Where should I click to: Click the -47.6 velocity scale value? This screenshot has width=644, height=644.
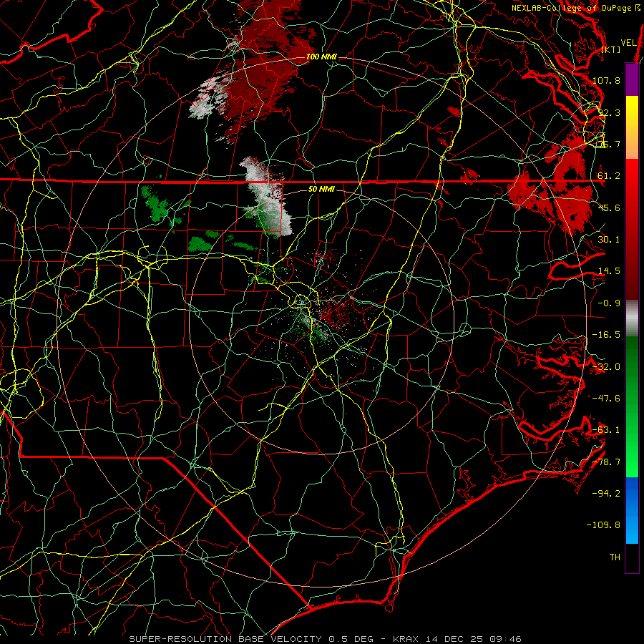click(606, 399)
